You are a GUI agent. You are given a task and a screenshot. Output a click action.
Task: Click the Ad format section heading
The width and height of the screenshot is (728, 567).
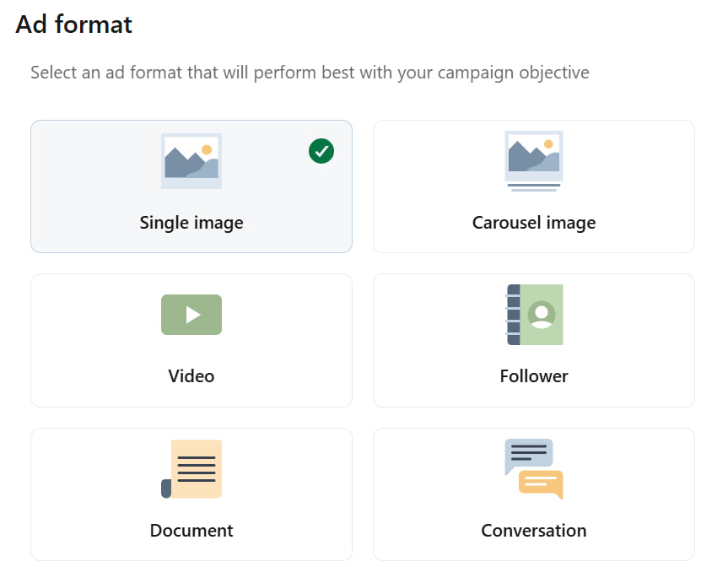74,24
